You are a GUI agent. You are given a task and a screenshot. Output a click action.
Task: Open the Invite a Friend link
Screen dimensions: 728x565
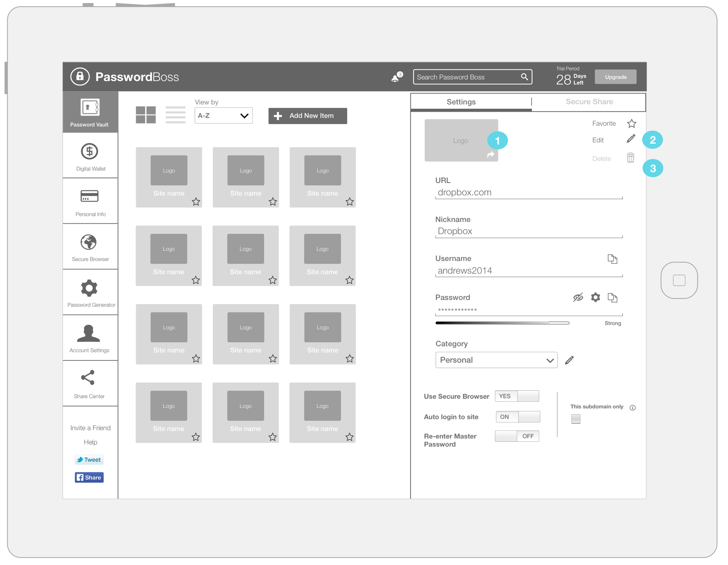90,428
